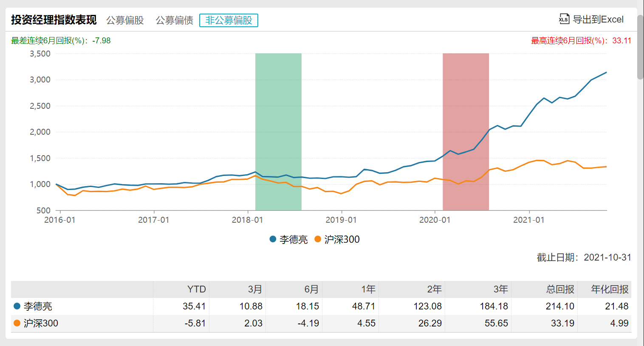644x346 pixels.
Task: Click the green worst 6-month return band
Action: click(x=278, y=132)
